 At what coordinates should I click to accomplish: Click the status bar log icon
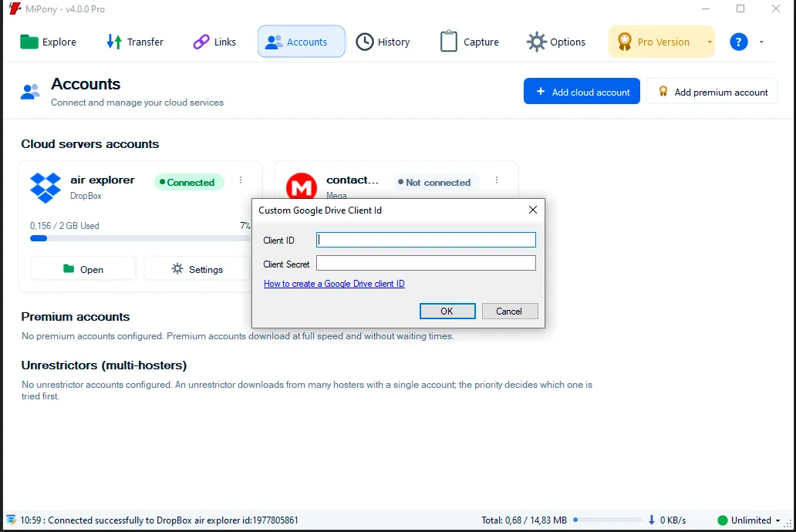click(11, 520)
